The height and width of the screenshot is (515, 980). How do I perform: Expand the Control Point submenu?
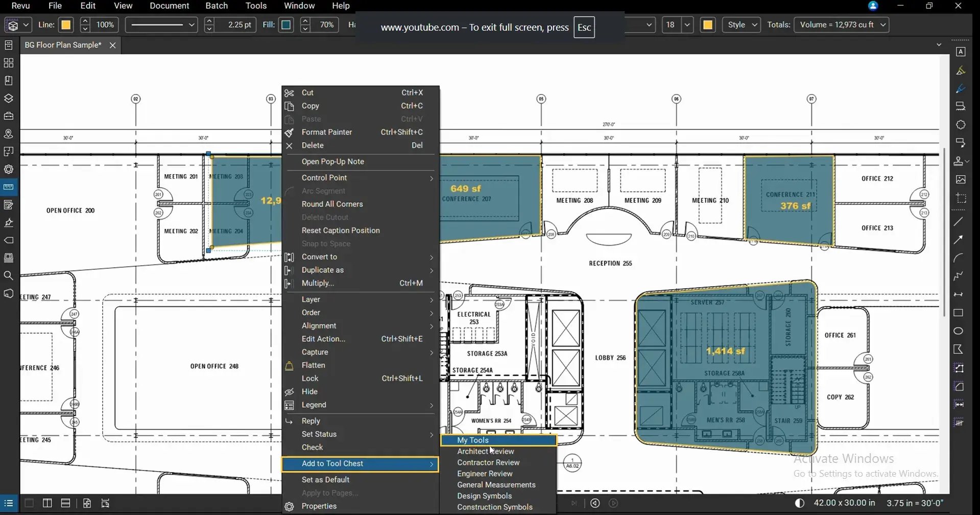pyautogui.click(x=361, y=178)
